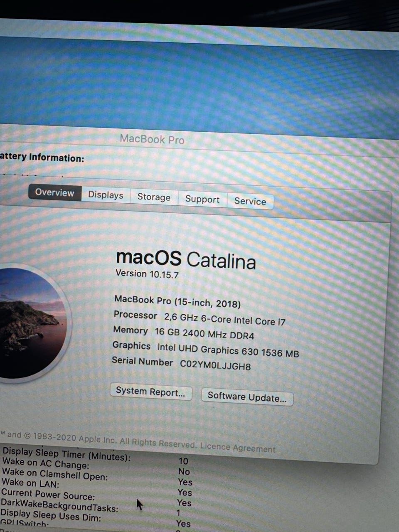Switch to the Overview tab

[x=55, y=192]
